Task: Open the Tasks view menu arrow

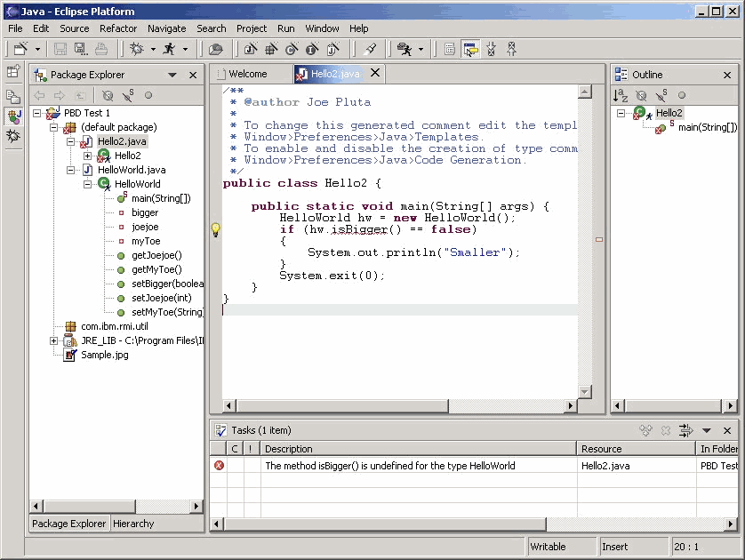Action: (707, 431)
